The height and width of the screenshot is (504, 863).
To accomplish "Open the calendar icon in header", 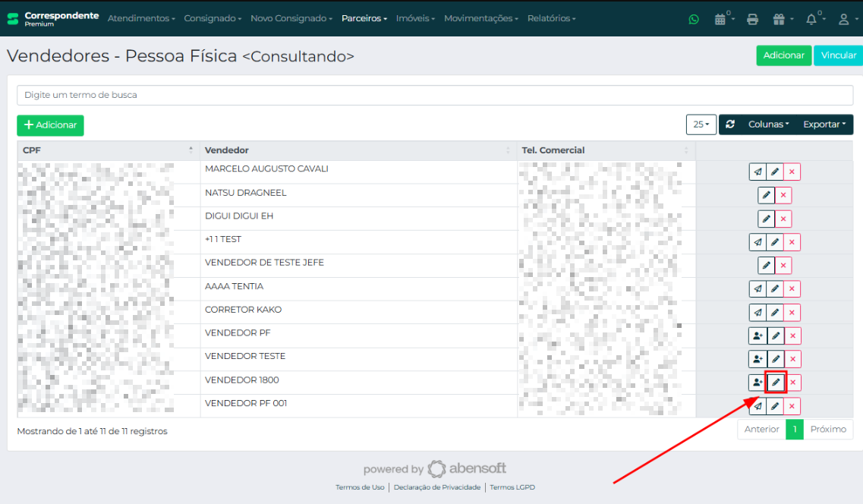I will click(721, 19).
